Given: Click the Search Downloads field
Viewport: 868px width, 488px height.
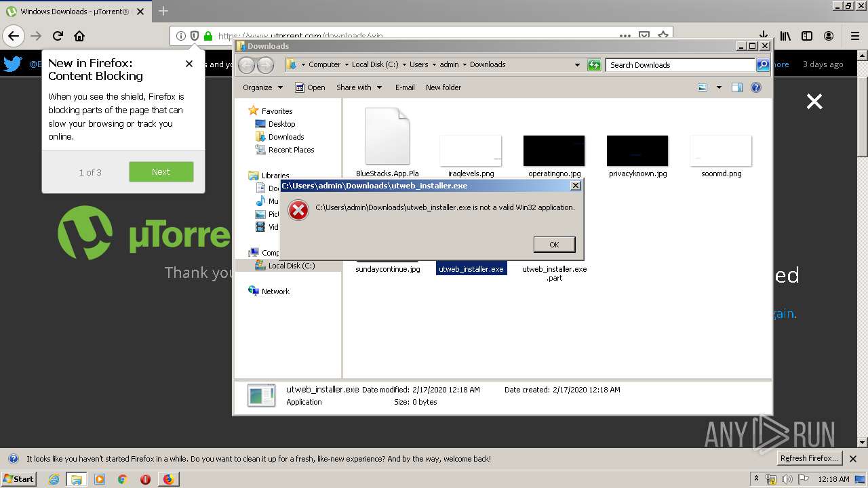Looking at the screenshot, I should click(680, 65).
